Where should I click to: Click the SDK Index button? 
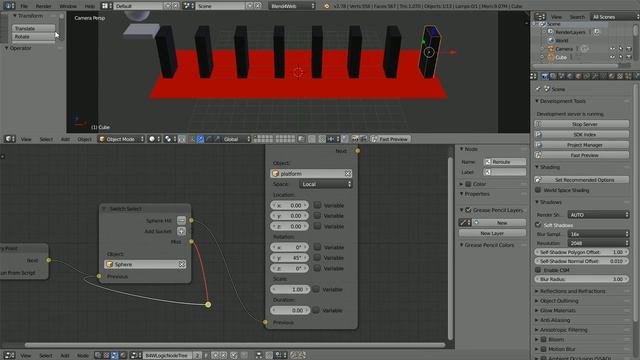(x=582, y=134)
